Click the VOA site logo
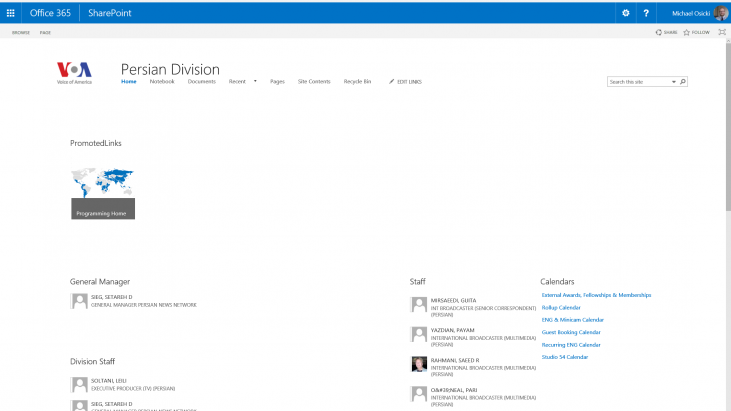731x411 pixels. 74,73
